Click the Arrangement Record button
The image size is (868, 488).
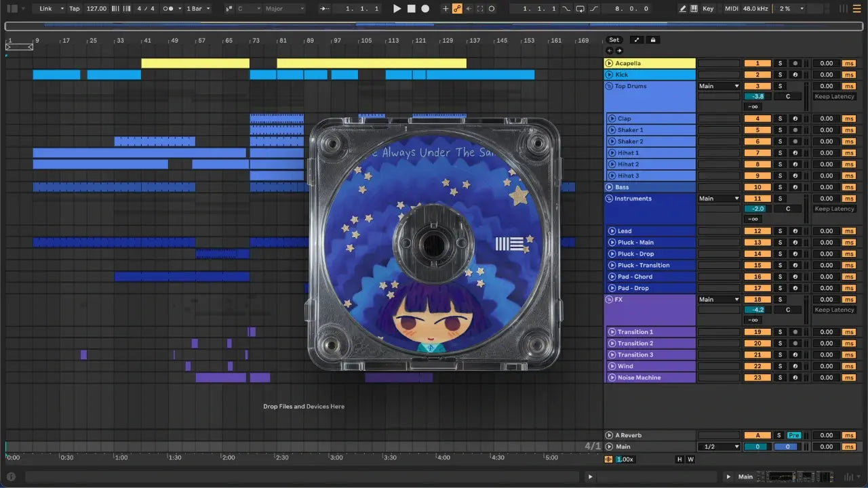pos(425,9)
